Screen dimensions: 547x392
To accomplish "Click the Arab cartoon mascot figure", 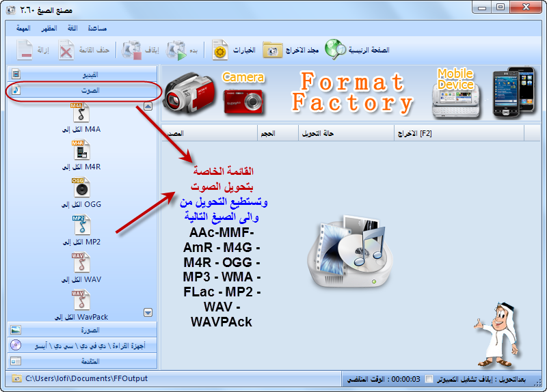I will point(497,335).
